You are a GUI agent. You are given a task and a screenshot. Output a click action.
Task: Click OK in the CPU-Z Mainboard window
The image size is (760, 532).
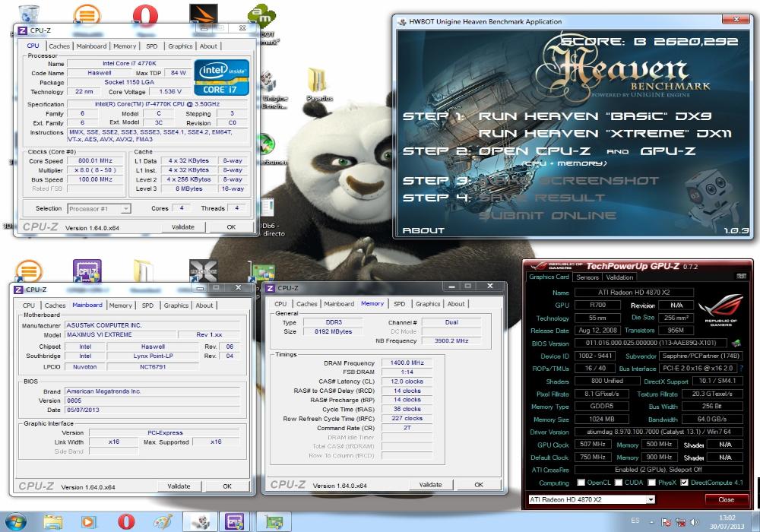tap(226, 486)
